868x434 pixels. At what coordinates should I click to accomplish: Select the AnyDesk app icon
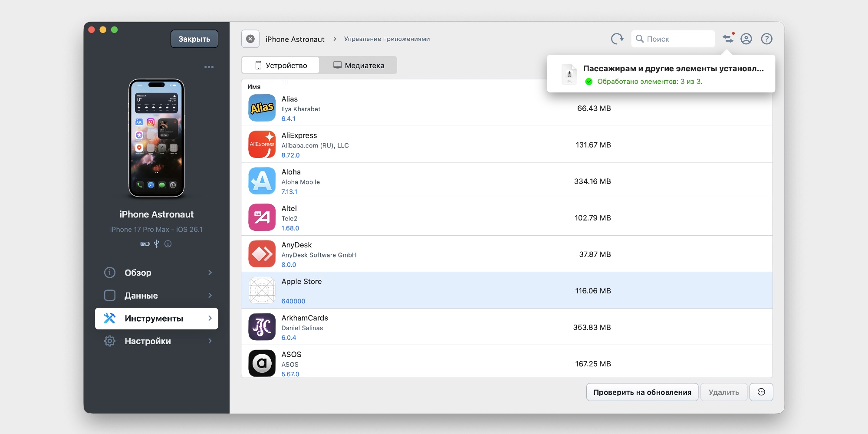tap(262, 254)
